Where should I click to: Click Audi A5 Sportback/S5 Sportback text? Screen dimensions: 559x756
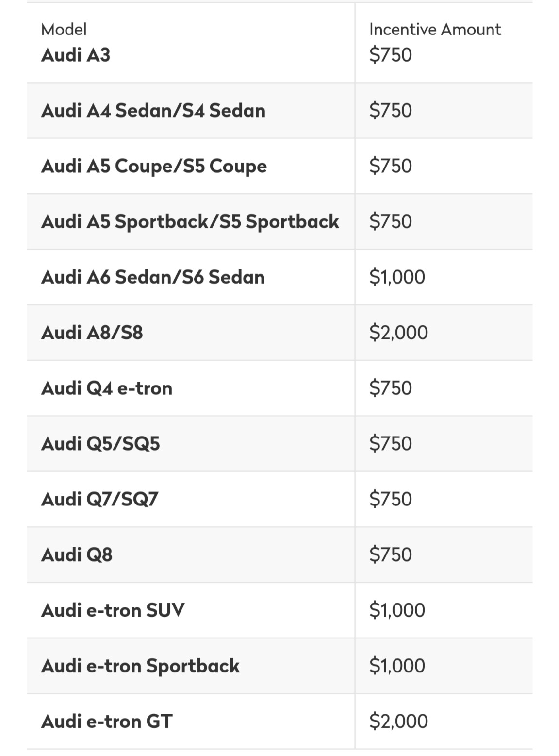click(x=190, y=222)
